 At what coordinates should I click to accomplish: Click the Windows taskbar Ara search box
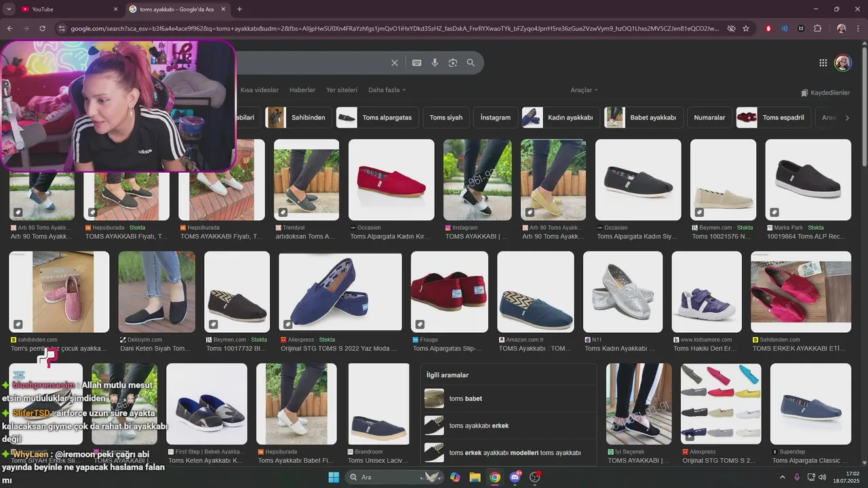pyautogui.click(x=395, y=477)
